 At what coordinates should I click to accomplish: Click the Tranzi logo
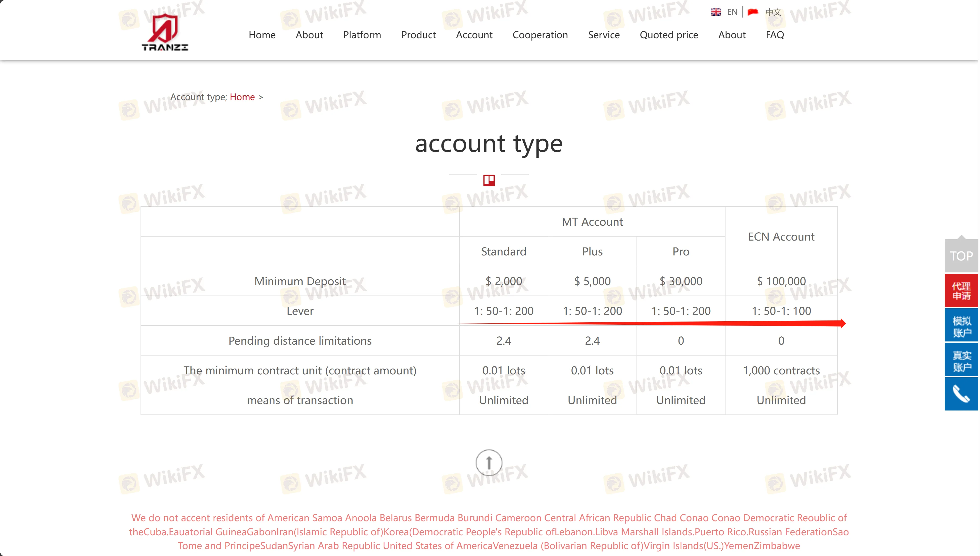[x=165, y=32]
